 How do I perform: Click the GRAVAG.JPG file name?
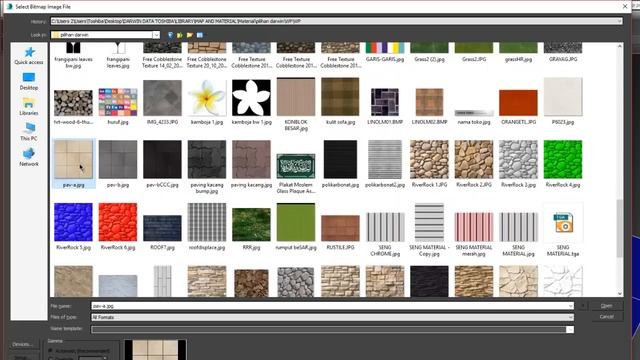(x=563, y=60)
